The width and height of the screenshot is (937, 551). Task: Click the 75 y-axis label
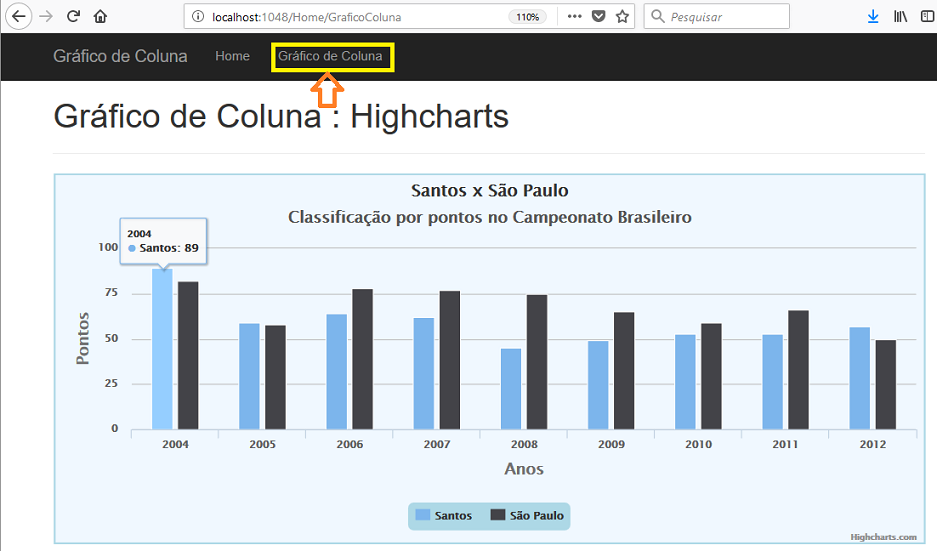111,293
